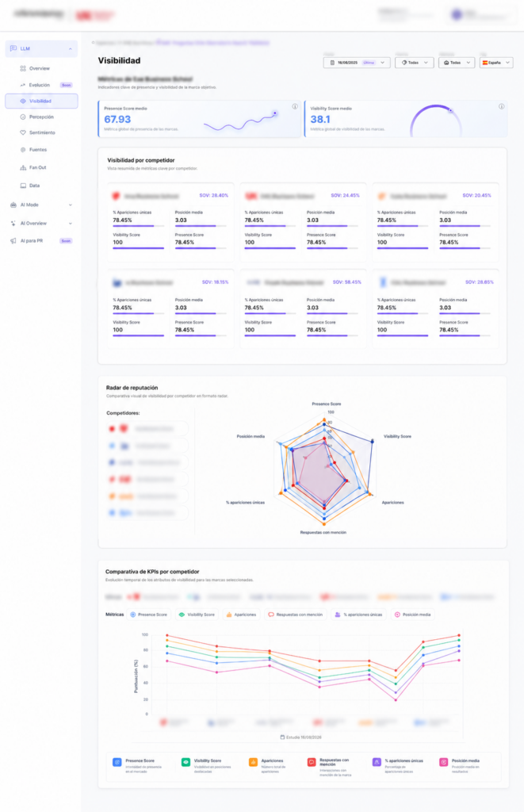Click the Visibility Score gauge slider
524x812 pixels.
coord(450,111)
